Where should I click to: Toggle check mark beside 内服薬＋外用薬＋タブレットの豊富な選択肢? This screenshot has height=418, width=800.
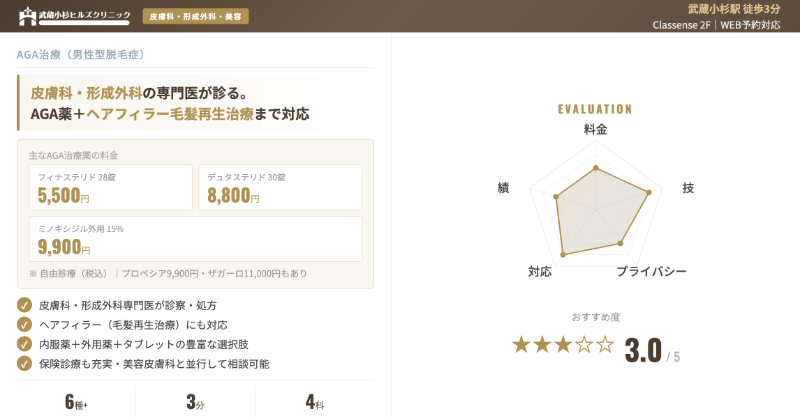[25, 344]
